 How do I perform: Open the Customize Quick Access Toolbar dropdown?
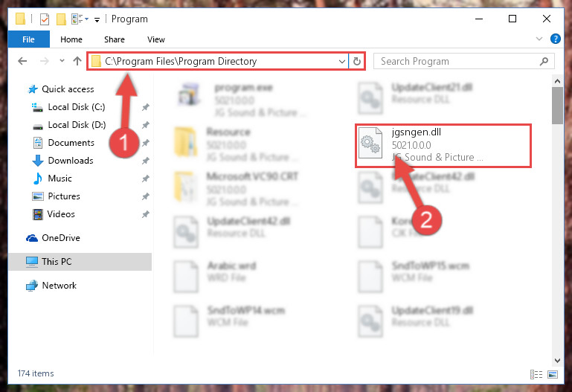[97, 19]
